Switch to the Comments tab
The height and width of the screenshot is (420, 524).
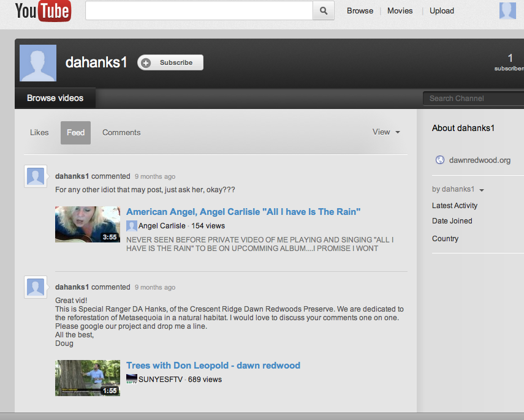(x=121, y=133)
